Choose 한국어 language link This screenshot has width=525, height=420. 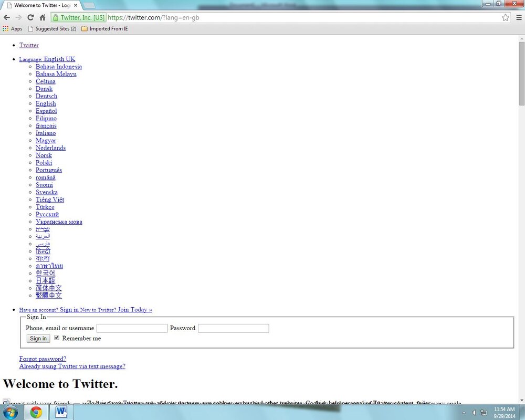click(x=45, y=274)
